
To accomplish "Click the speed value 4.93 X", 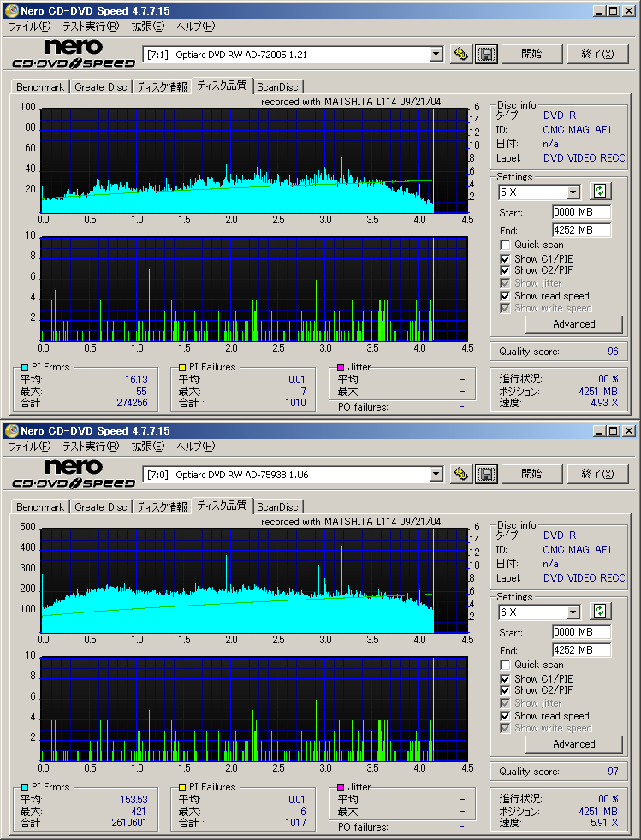I will point(604,403).
